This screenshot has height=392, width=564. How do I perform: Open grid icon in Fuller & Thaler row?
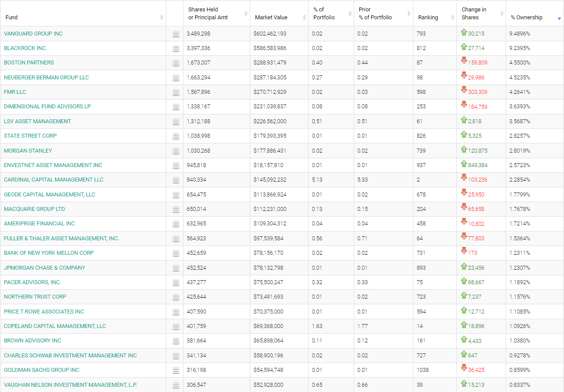point(176,239)
